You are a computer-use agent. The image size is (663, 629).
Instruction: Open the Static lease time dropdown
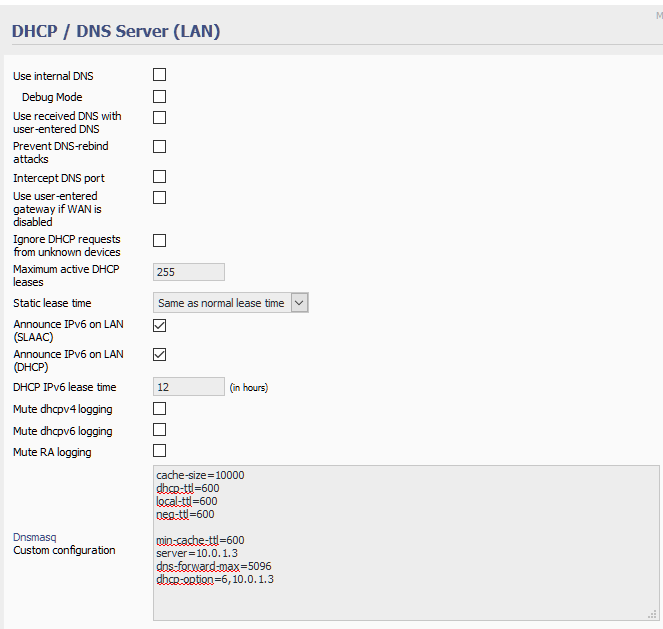[x=222, y=303]
